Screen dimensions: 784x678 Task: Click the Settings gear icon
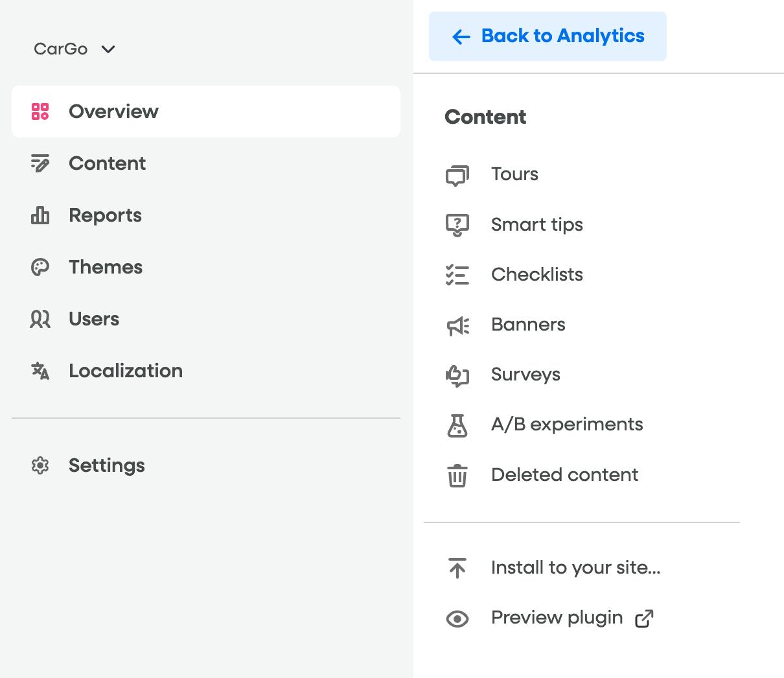[40, 465]
